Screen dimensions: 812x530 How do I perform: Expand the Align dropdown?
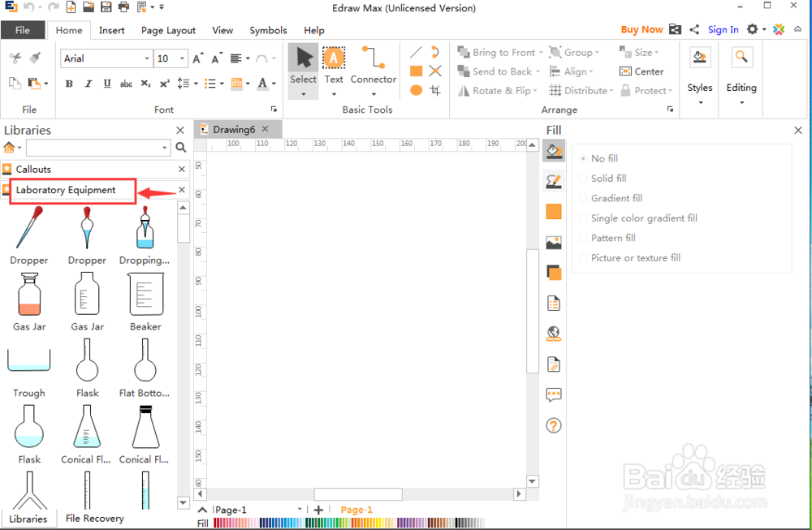[590, 71]
